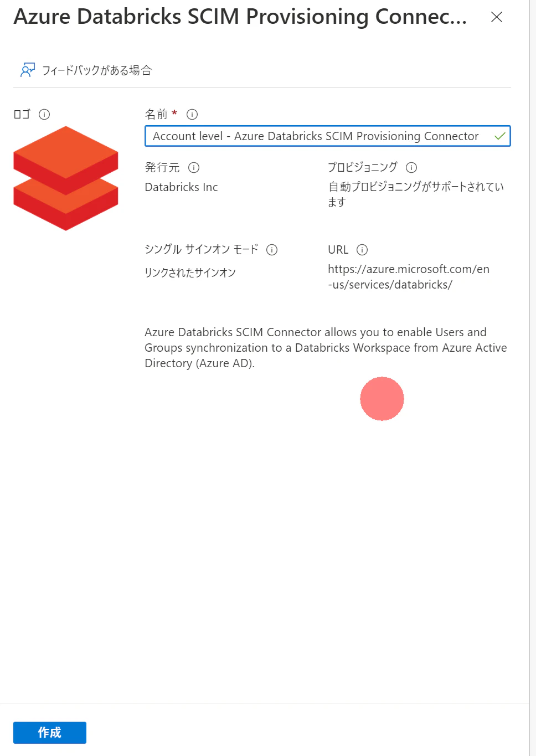Click the azure.microsoft.com databricks URL text

pos(409,277)
